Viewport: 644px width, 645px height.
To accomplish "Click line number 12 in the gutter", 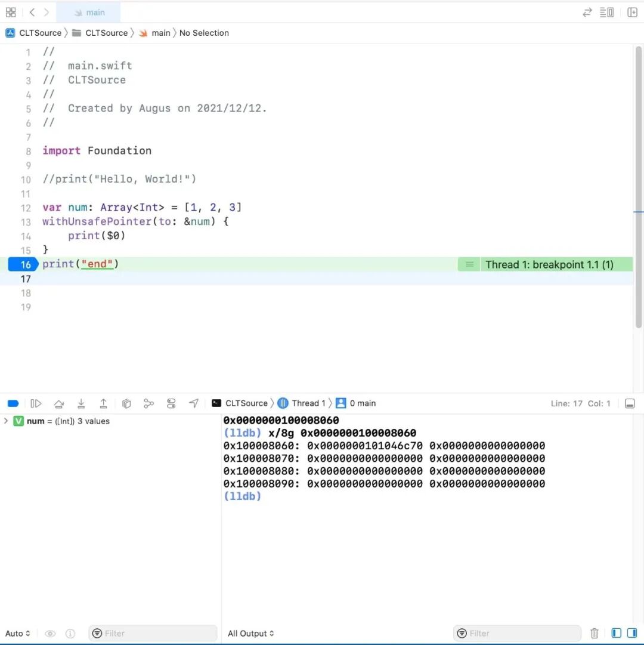I will [26, 208].
